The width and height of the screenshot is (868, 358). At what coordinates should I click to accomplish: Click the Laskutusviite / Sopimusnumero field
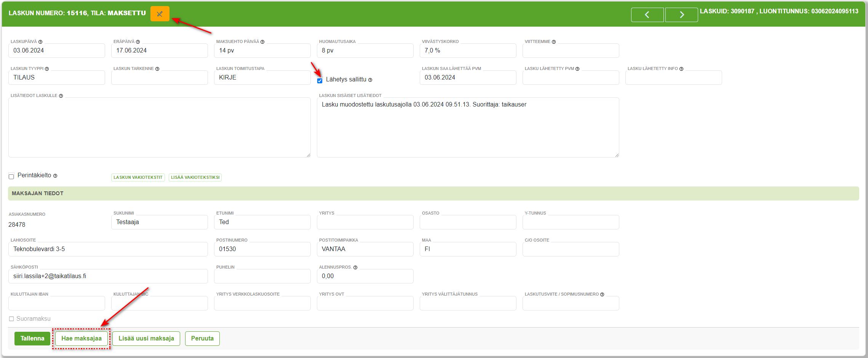click(x=571, y=303)
